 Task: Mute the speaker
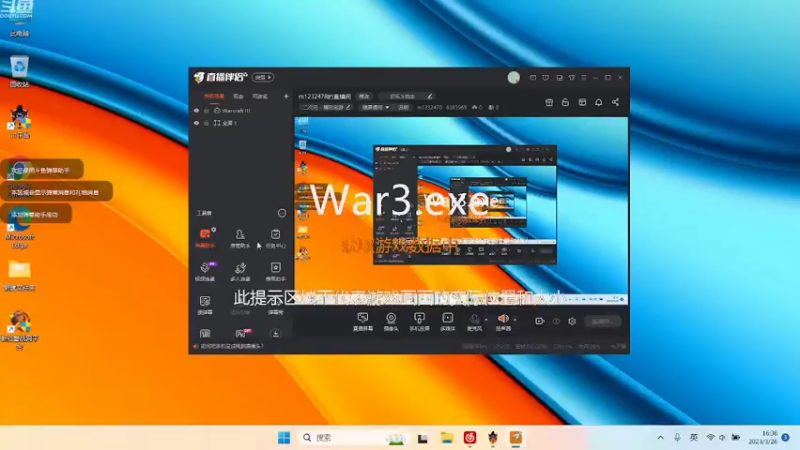(503, 322)
